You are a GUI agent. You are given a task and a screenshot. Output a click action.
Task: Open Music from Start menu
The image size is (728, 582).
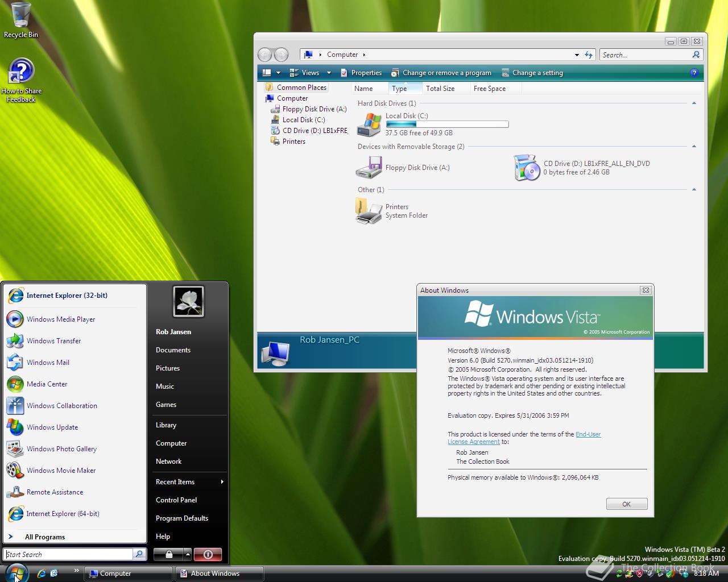[x=165, y=386]
